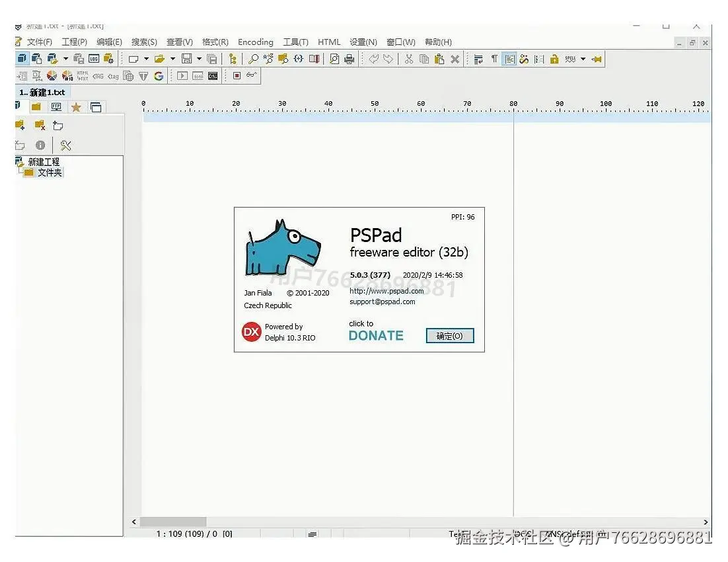Open the 文件(F) menu
Screen dimensions: 728x562
(x=39, y=42)
